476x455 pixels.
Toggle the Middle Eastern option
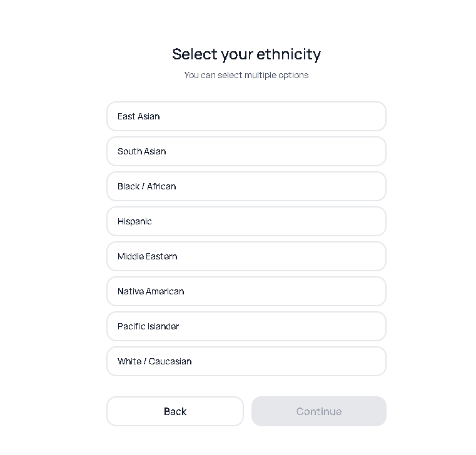coord(246,256)
